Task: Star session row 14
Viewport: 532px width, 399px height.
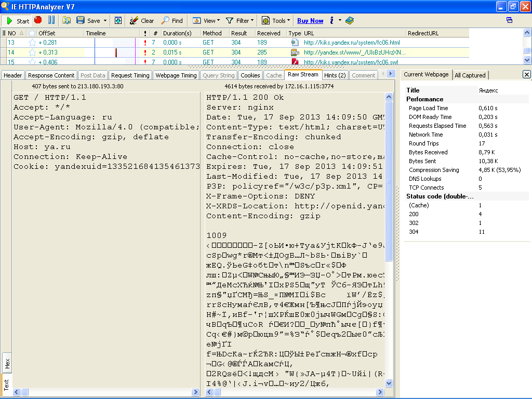Action: tap(32, 52)
